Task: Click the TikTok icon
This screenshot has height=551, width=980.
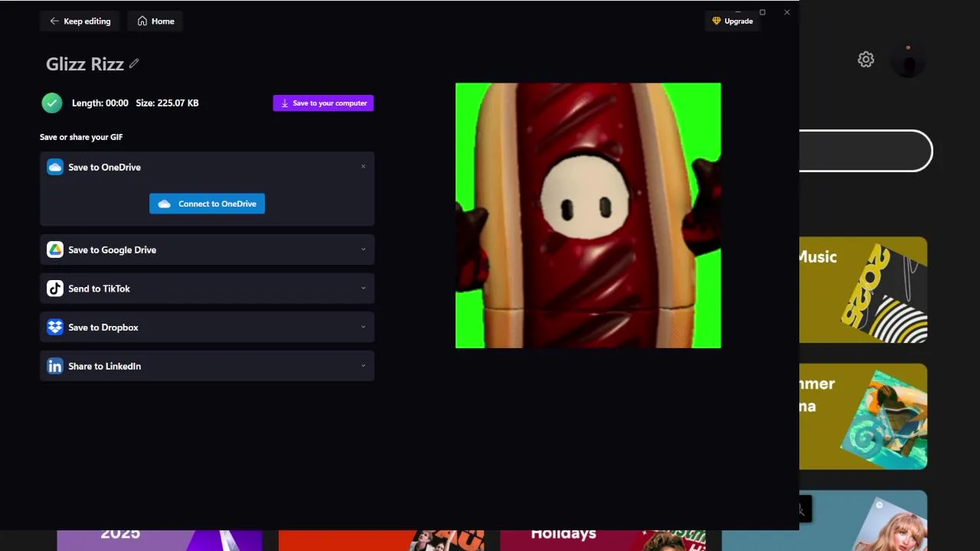Action: [55, 289]
